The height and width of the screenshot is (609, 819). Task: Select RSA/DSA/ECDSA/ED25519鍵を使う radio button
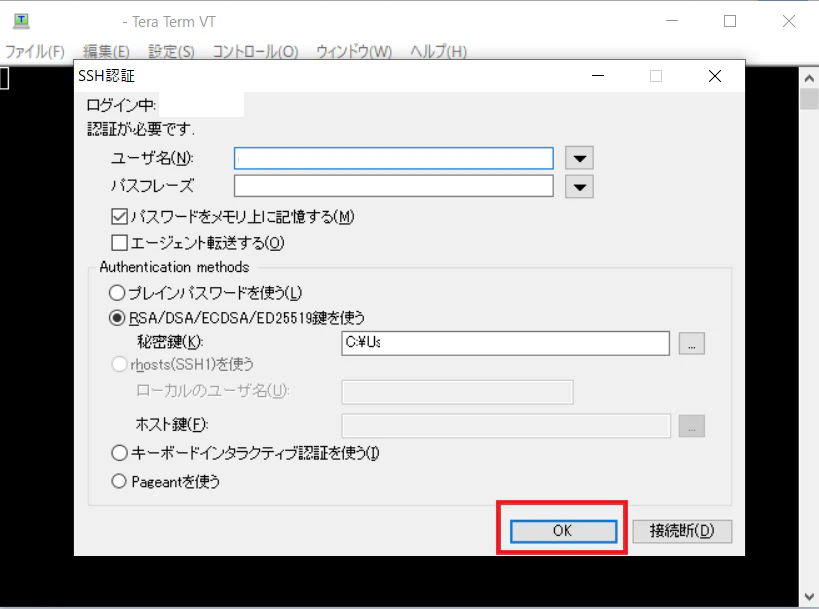[x=117, y=318]
